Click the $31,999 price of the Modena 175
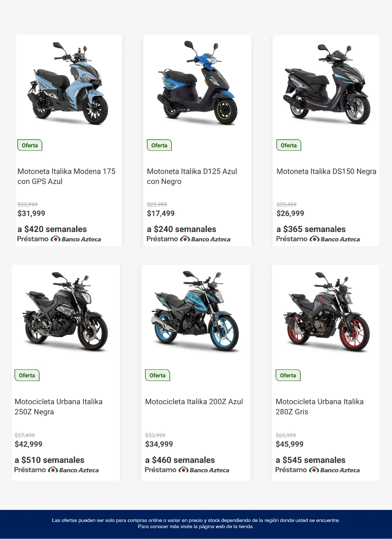Image resolution: width=392 pixels, height=539 pixels. [31, 213]
